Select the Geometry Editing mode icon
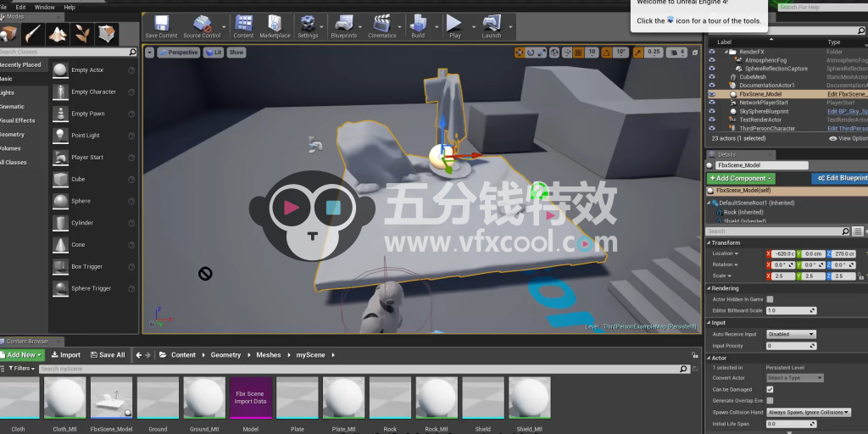 [106, 34]
